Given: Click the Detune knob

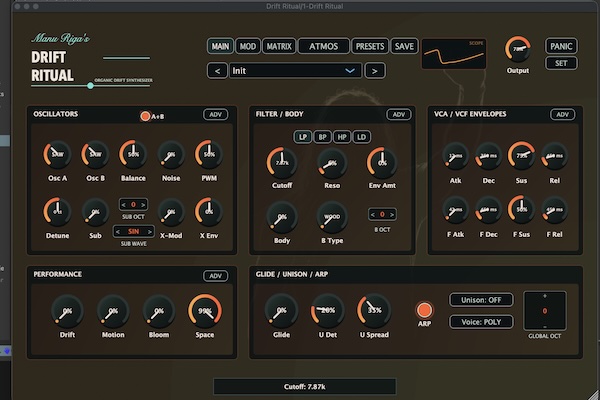Looking at the screenshot, I should click(x=57, y=212).
